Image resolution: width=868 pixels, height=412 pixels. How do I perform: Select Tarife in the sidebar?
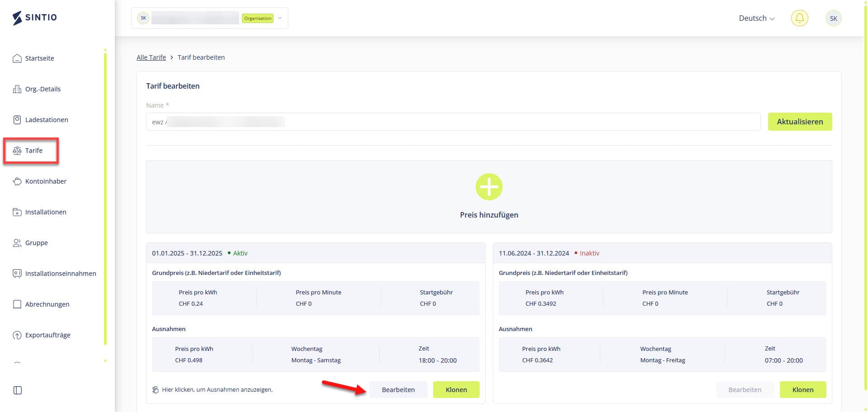pos(33,151)
